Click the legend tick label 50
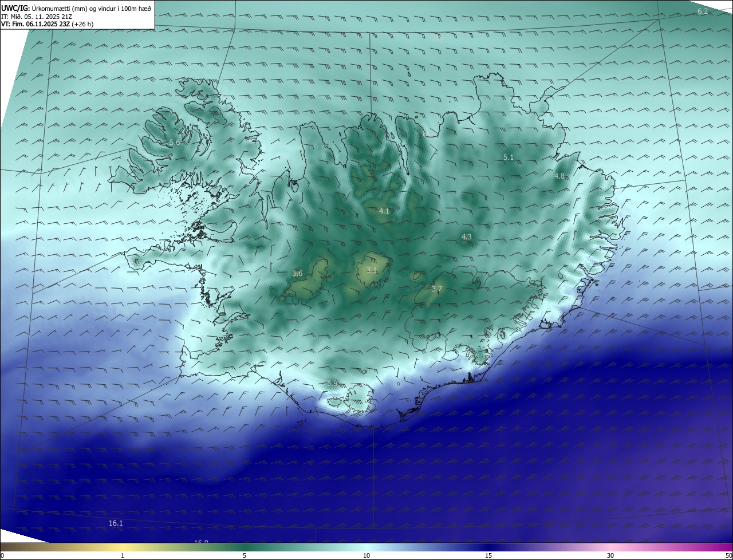This screenshot has height=560, width=733. tap(728, 556)
